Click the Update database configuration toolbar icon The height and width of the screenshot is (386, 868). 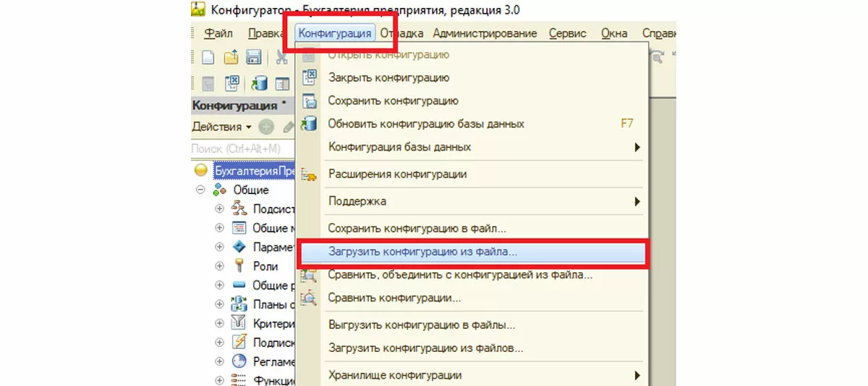(x=259, y=84)
